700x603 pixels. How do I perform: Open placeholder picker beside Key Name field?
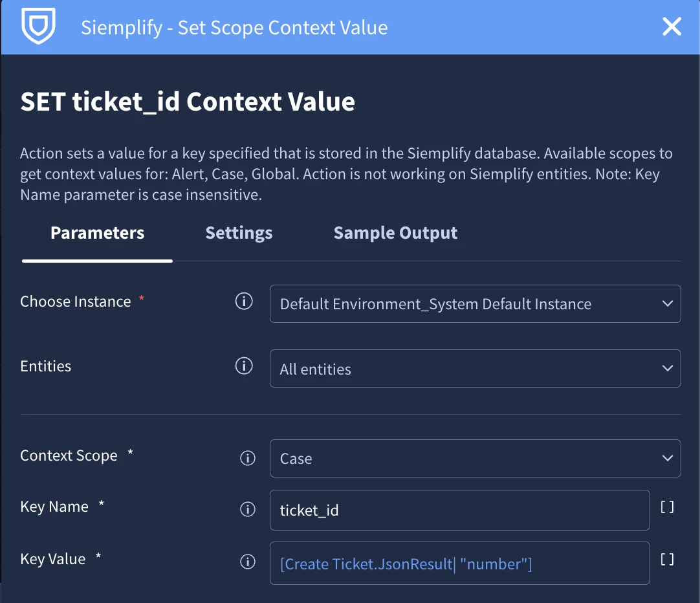point(667,507)
